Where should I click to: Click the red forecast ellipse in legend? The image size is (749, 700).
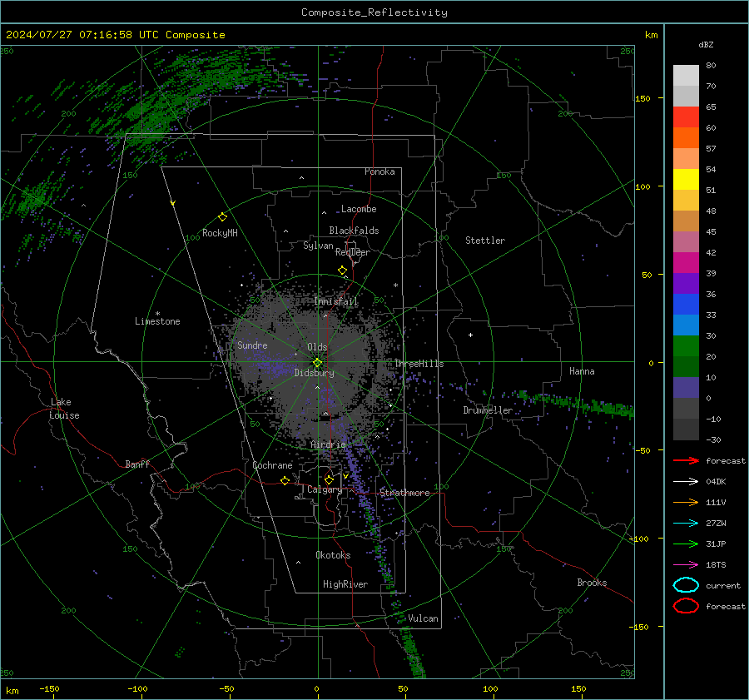[686, 606]
